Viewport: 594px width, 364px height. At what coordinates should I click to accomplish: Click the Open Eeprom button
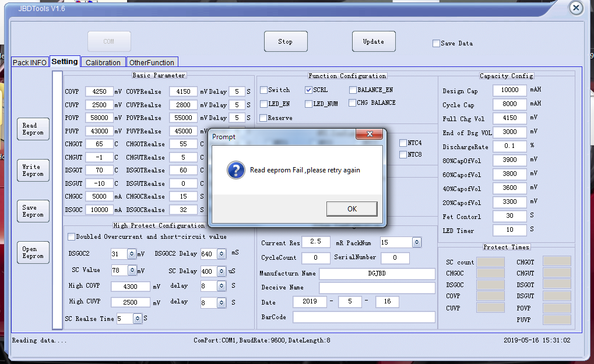[33, 252]
